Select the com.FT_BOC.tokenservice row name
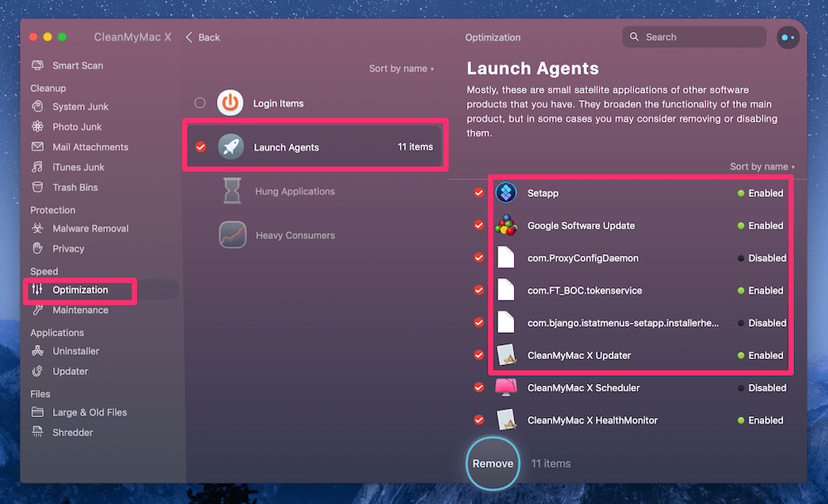The width and height of the screenshot is (828, 504). point(585,290)
